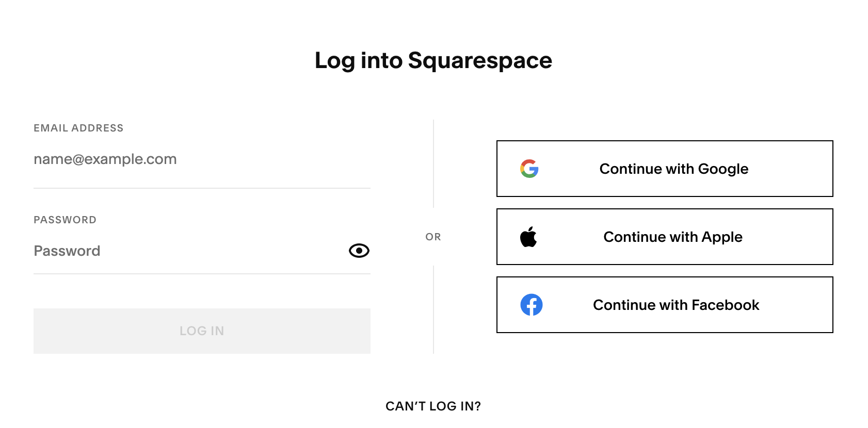Pick the Continue with Facebook text
868x428 pixels.
point(676,305)
